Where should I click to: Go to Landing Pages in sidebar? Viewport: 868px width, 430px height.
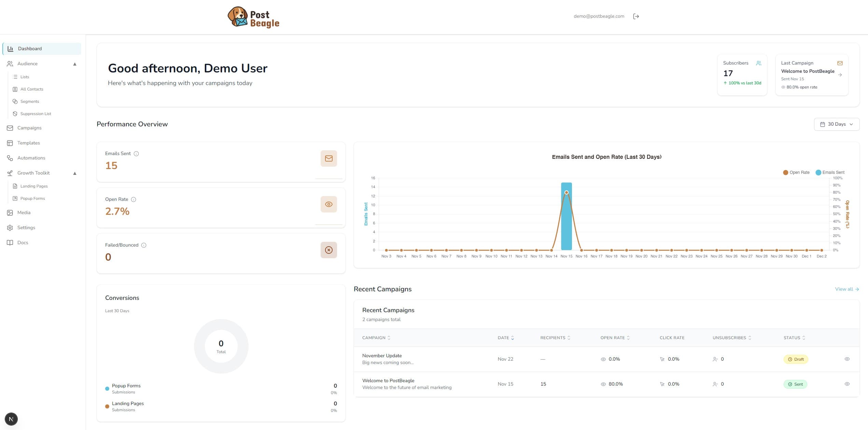pos(34,186)
